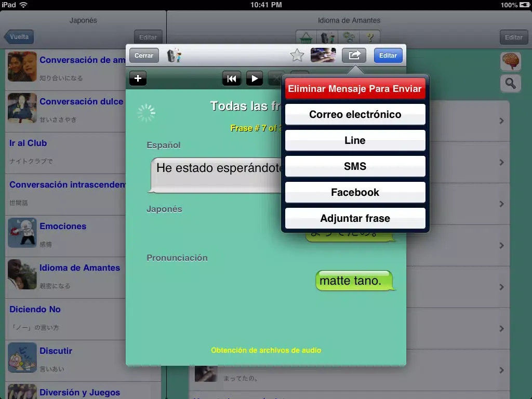The width and height of the screenshot is (532, 399).
Task: Tap the battery indicator in status bar
Action: (525, 5)
